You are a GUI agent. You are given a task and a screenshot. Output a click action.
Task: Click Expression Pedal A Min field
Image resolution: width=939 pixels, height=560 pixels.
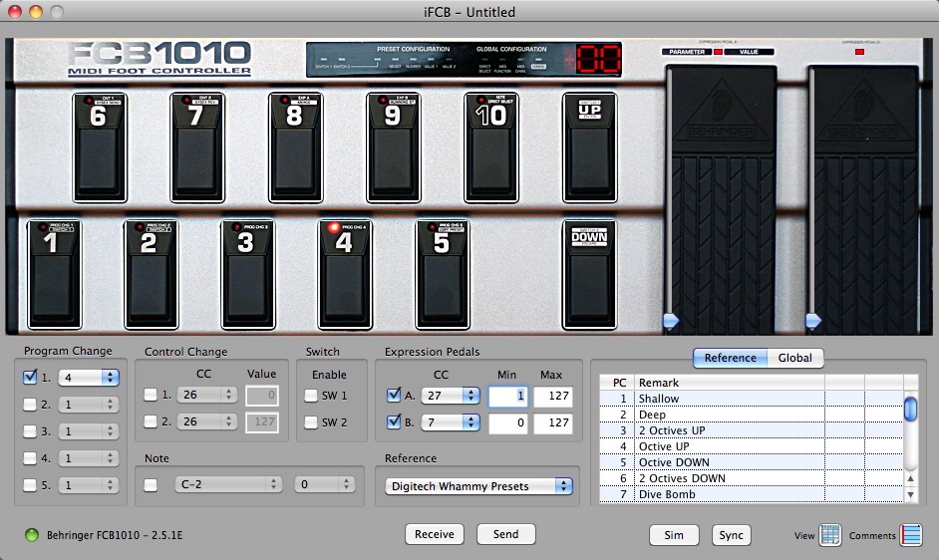click(507, 396)
